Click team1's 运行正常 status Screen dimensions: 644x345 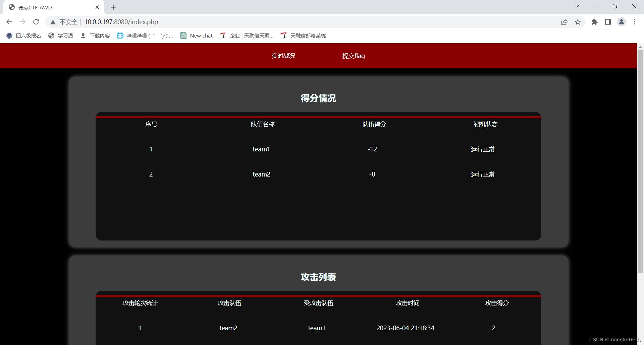(x=483, y=149)
